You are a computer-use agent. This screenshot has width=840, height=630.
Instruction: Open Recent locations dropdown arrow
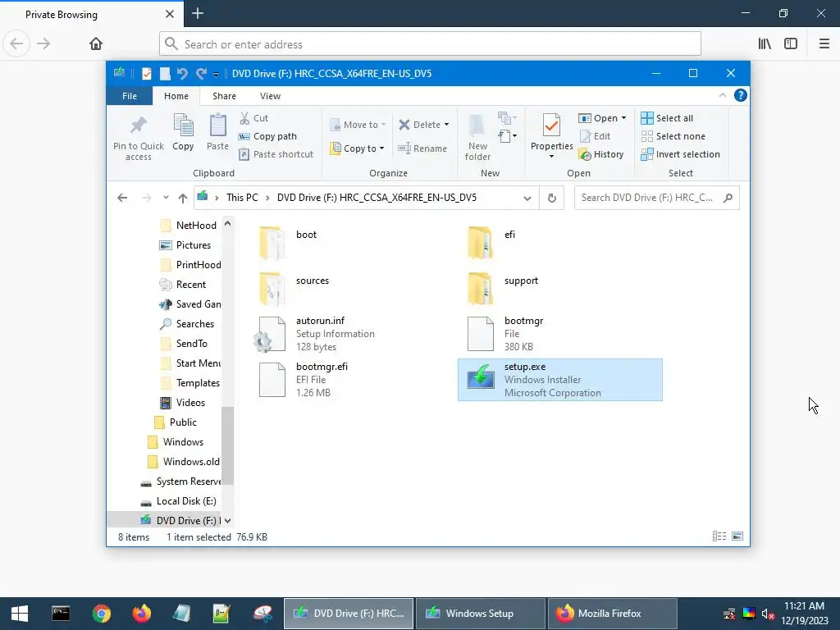166,198
